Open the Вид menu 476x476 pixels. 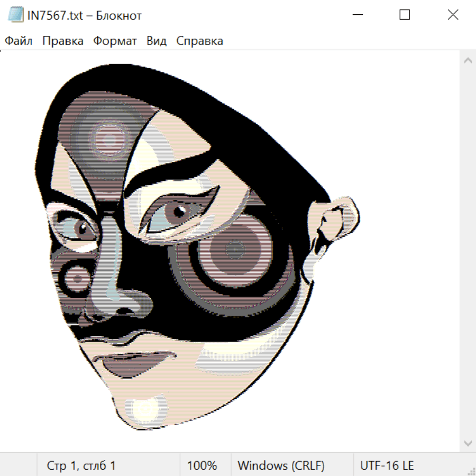[x=156, y=41]
